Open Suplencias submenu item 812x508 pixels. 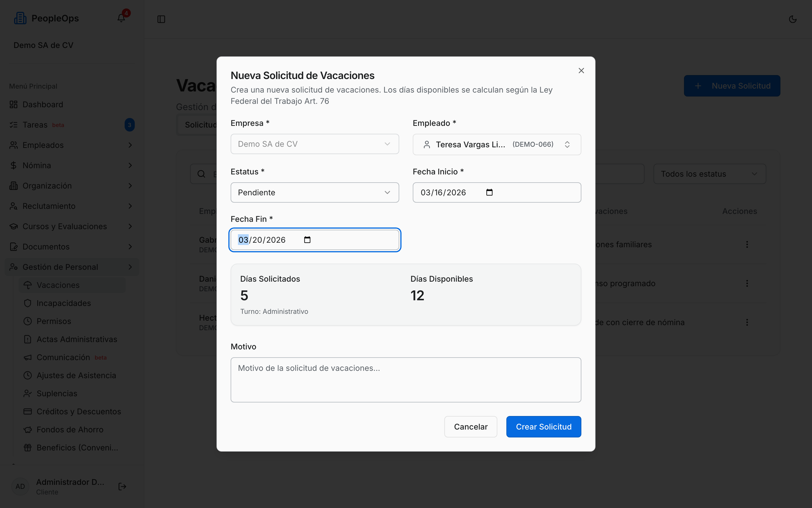[x=72, y=393]
